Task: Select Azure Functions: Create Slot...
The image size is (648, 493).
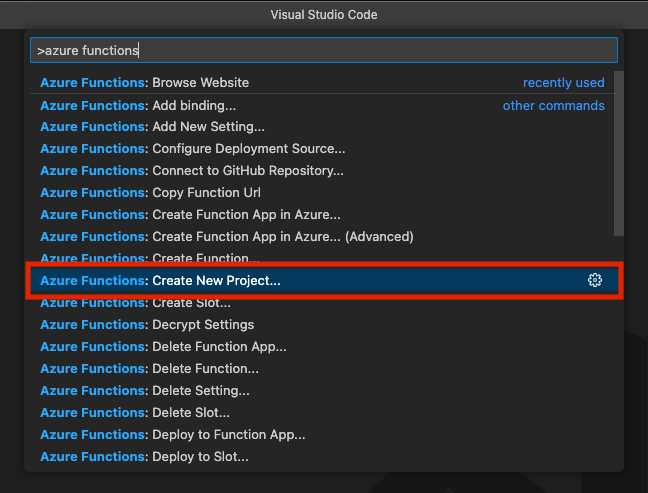Action: click(x=324, y=304)
